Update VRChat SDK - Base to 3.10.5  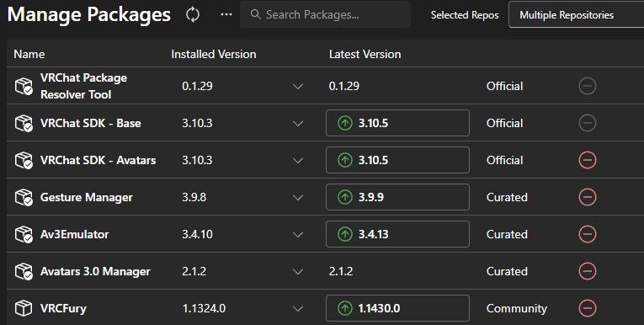tap(397, 123)
